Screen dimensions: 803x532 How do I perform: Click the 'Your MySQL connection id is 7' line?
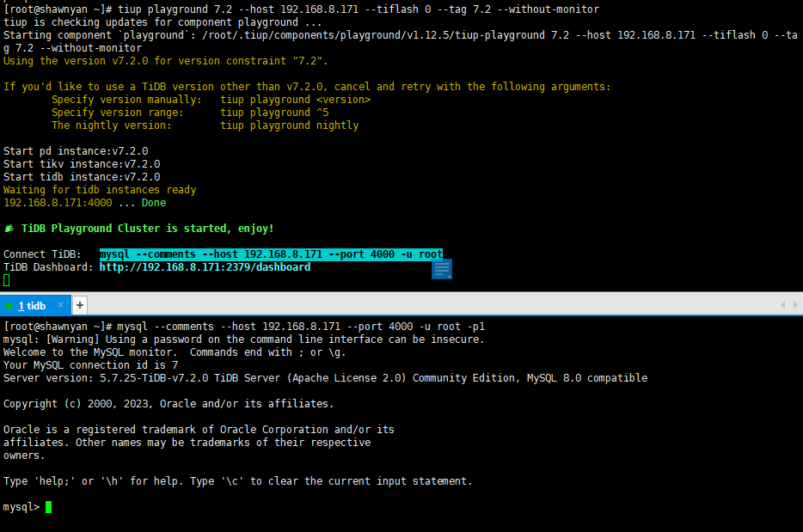coord(90,365)
